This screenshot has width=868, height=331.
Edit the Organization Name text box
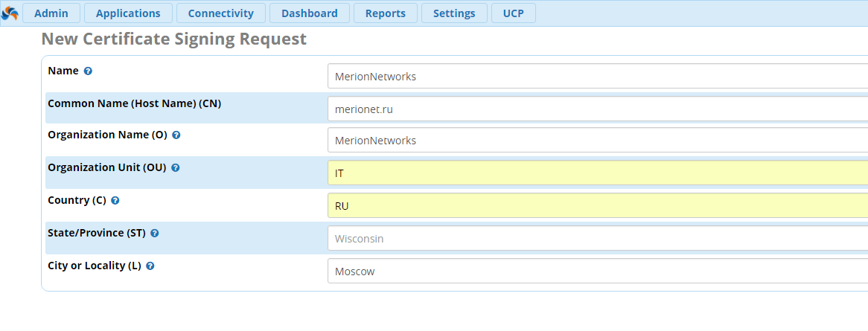597,141
